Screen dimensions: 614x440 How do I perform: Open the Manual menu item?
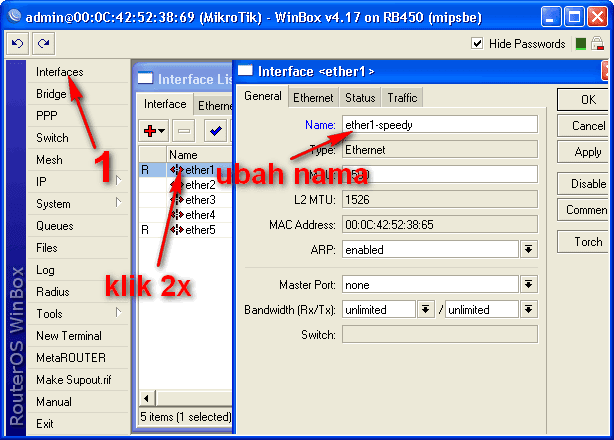coord(78,402)
